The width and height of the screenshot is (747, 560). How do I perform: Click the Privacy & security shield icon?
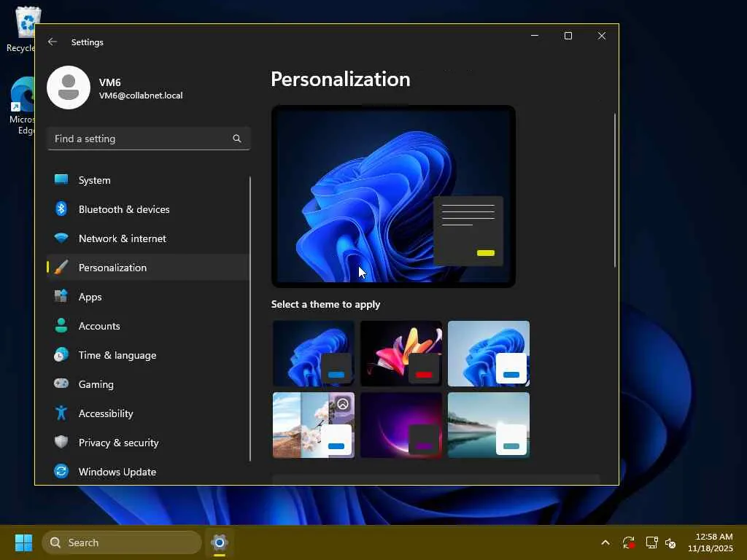point(61,442)
